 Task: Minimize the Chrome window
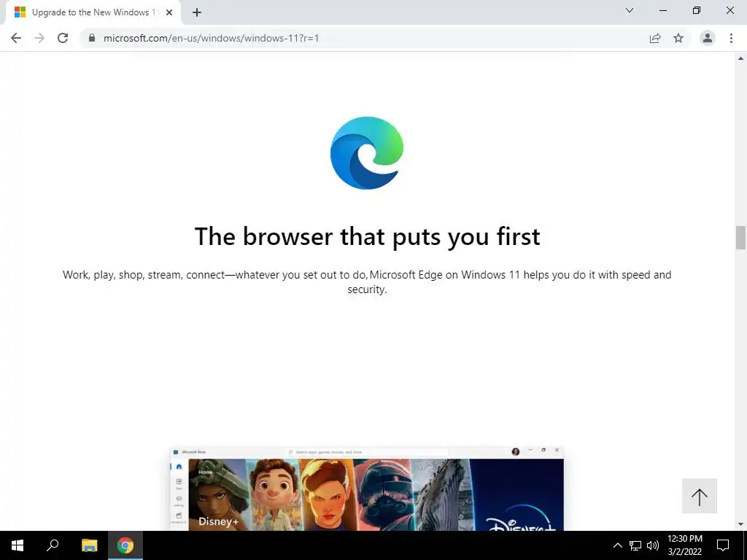coord(662,10)
